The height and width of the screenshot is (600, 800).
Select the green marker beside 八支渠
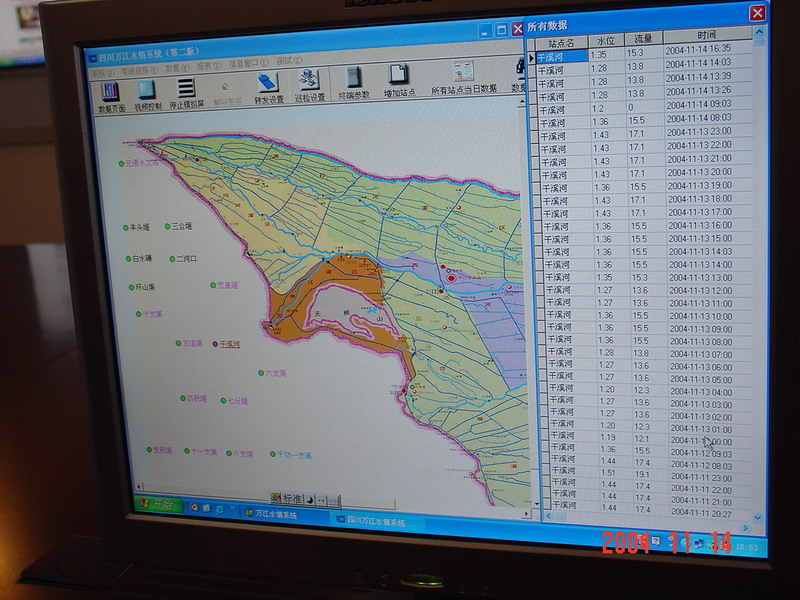coord(229,453)
